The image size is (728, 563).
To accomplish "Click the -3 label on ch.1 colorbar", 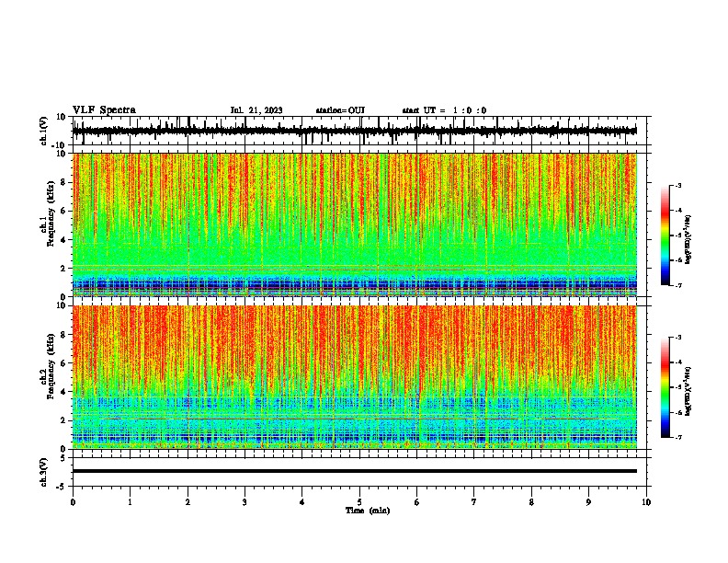I will click(678, 185).
